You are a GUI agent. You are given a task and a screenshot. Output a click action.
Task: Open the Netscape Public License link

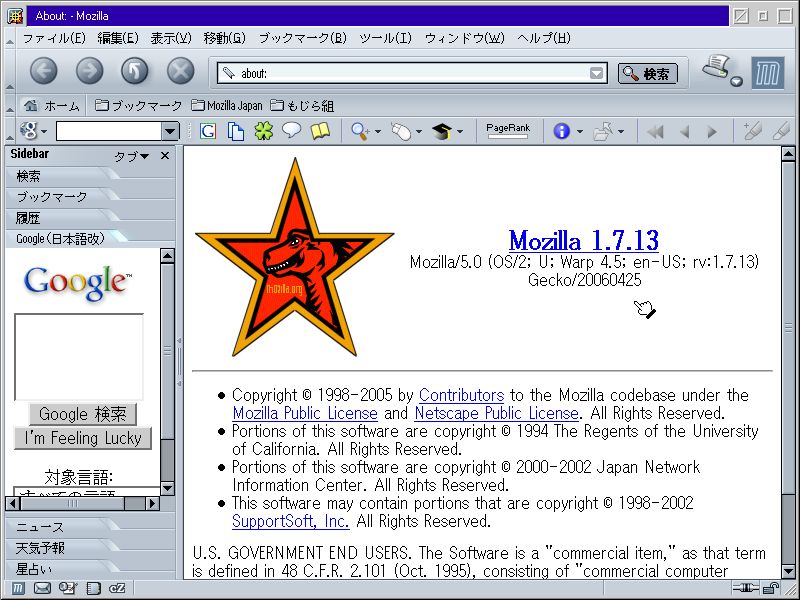(496, 413)
